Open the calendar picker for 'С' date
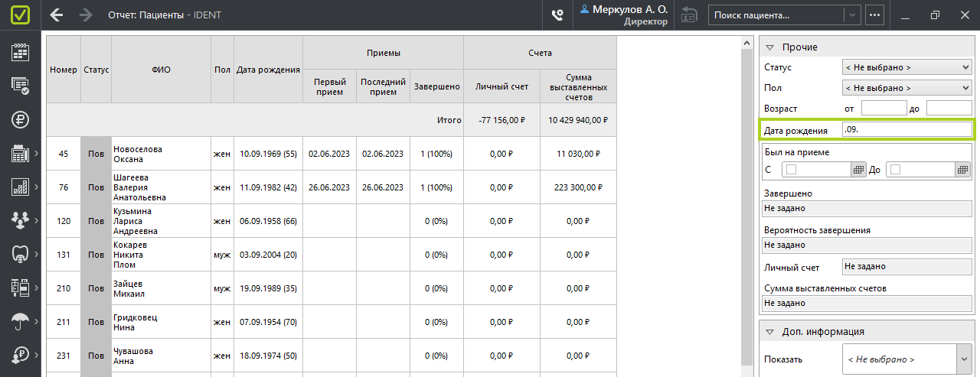Viewport: 980px width, 377px height. click(858, 170)
